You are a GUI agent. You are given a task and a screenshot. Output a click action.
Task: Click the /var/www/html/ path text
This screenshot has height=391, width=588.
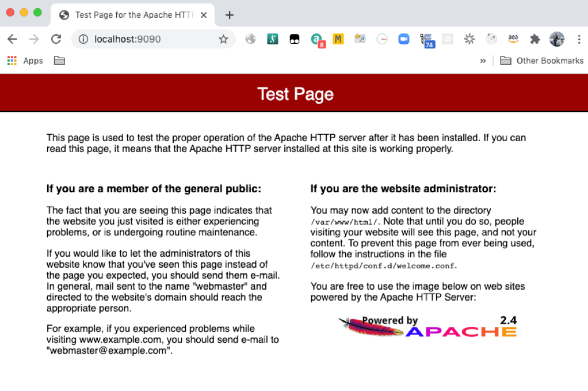[345, 222]
